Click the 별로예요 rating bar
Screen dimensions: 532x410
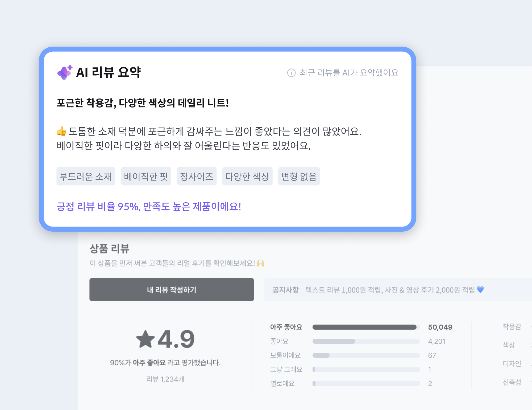pyautogui.click(x=366, y=384)
